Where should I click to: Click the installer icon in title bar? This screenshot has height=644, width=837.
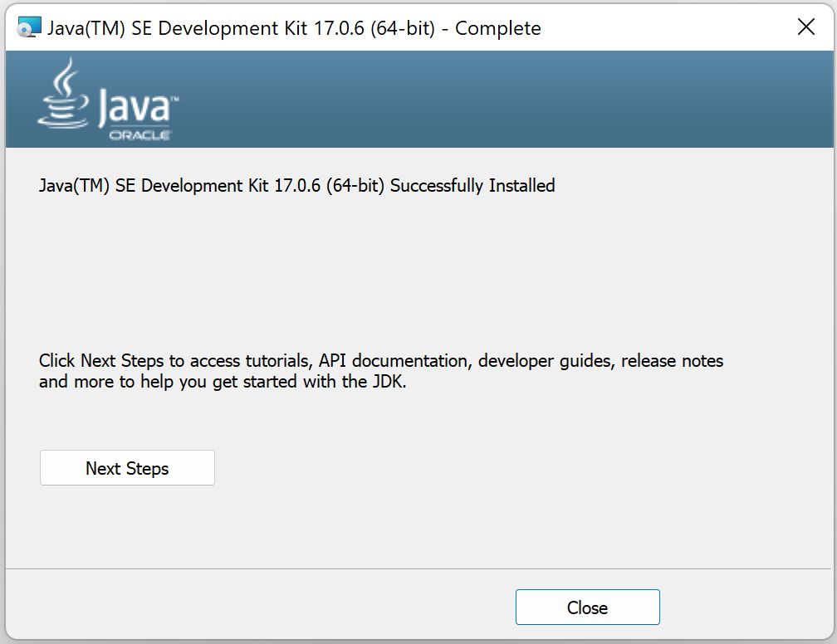pos(29,27)
